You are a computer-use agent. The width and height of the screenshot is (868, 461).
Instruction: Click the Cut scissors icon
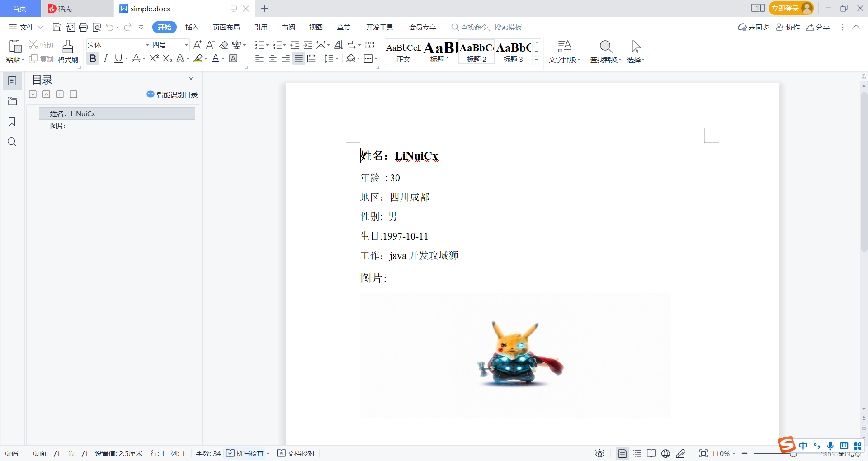pos(33,45)
